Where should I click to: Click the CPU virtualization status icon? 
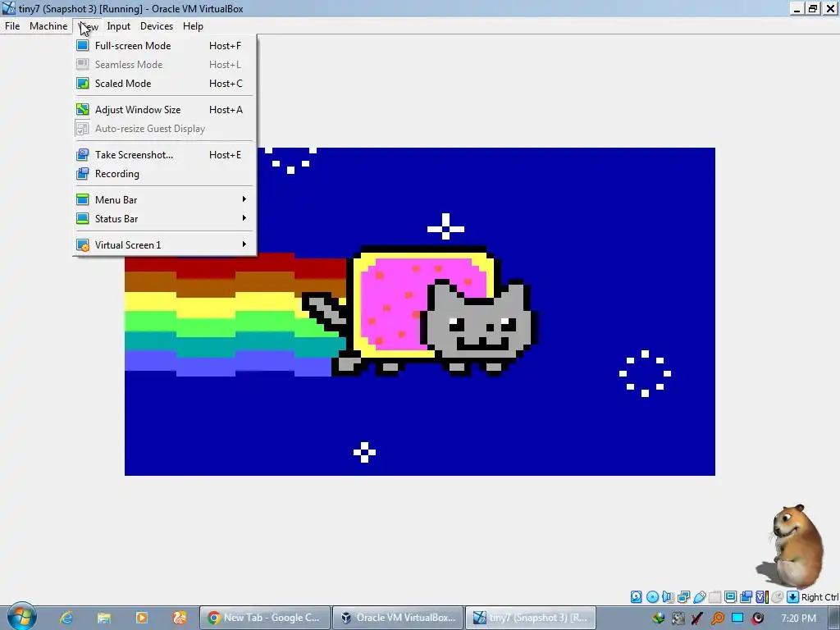click(762, 597)
